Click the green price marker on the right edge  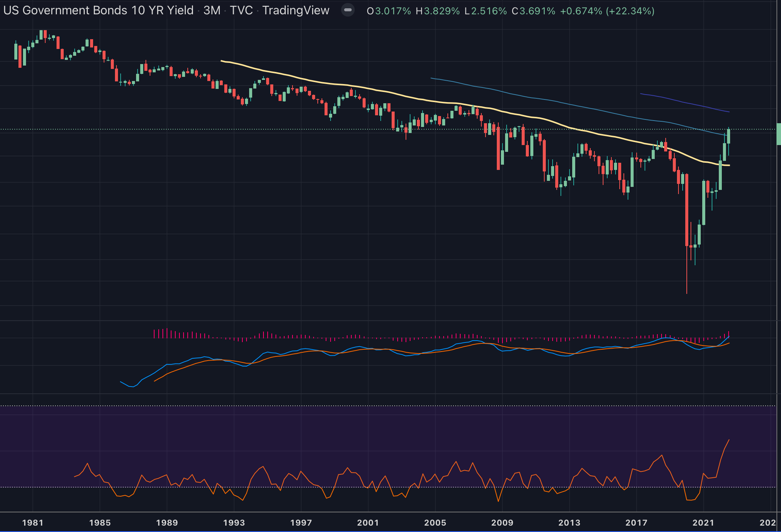[x=779, y=134]
